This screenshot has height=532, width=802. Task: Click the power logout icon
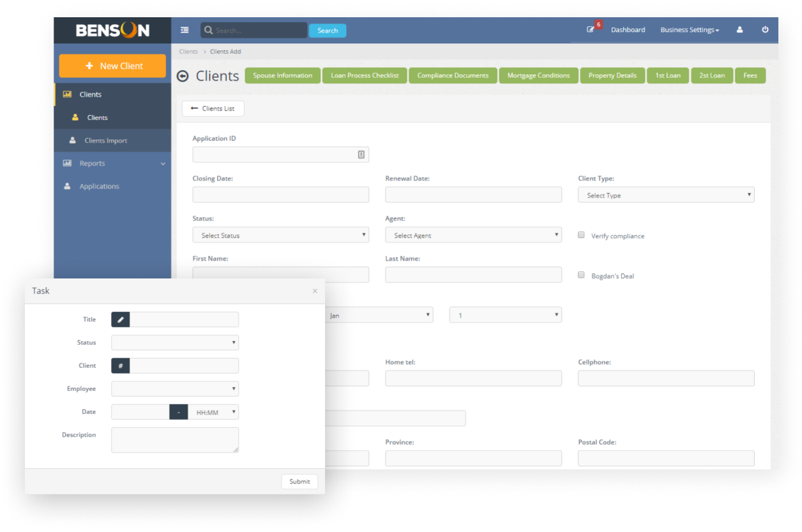pyautogui.click(x=765, y=29)
